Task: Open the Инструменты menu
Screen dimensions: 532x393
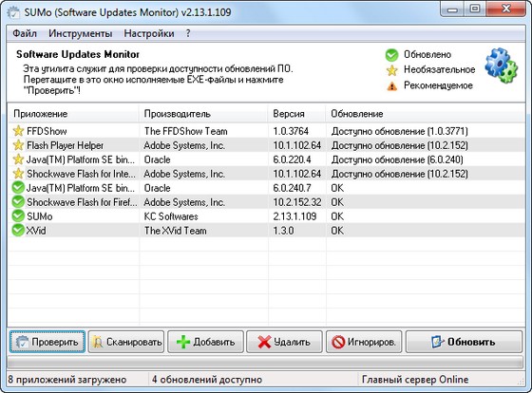Action: pos(81,33)
